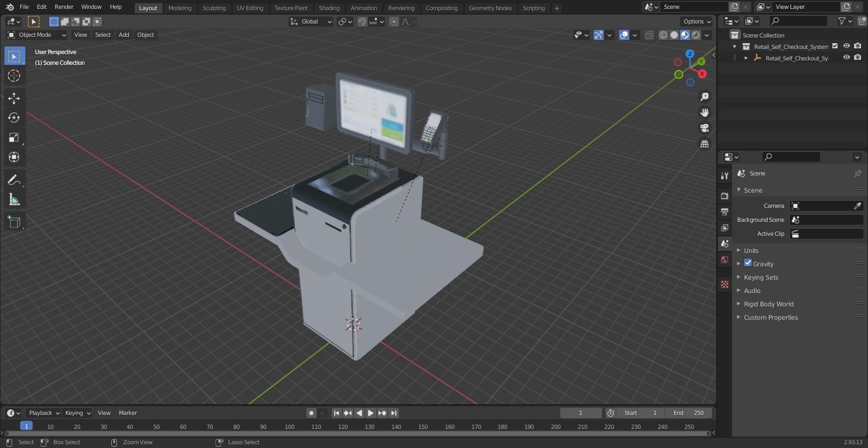
Task: Switch to wireframe viewport shading
Action: 663,35
